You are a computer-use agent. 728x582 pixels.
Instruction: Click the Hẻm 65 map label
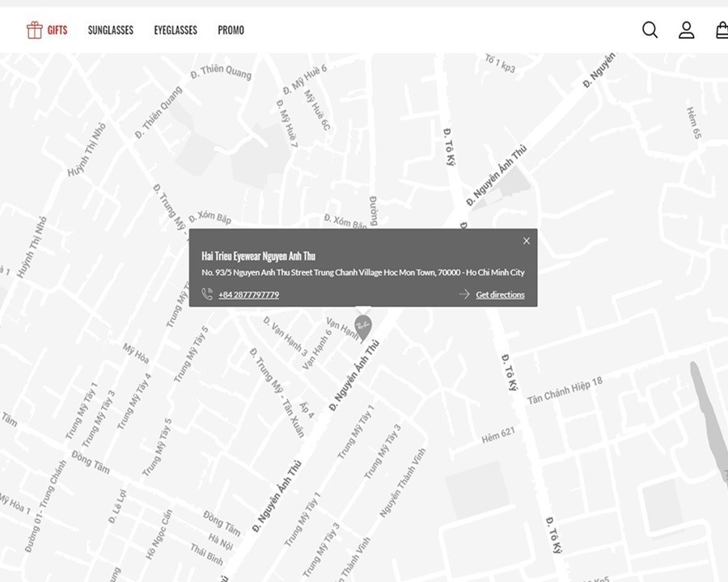(x=693, y=123)
